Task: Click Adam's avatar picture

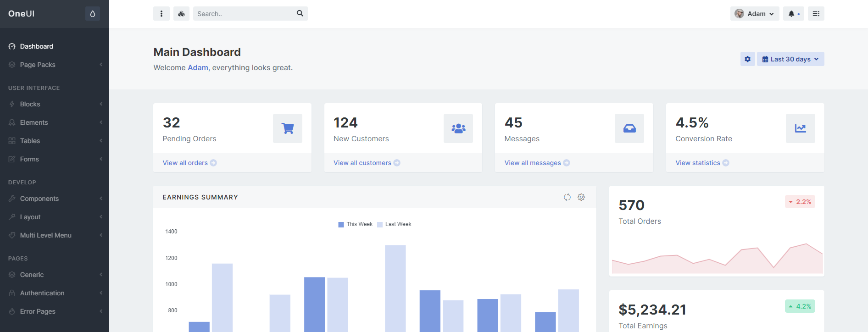Action: [739, 14]
